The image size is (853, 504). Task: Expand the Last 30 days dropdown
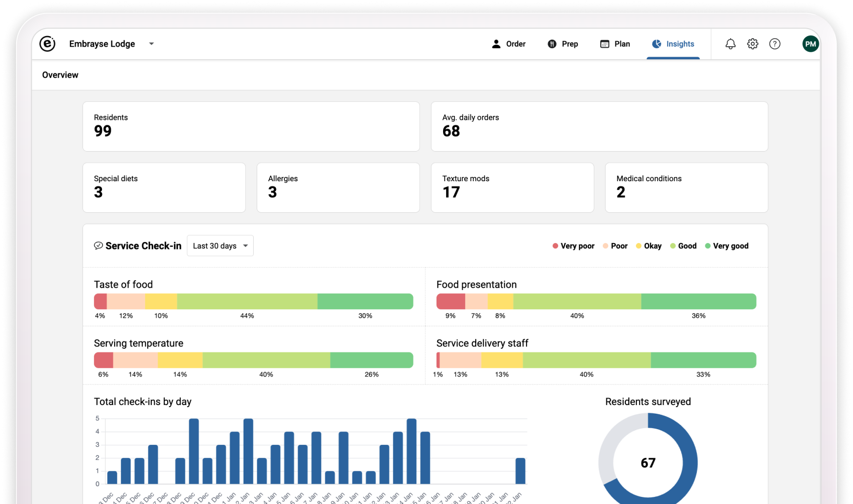point(220,245)
